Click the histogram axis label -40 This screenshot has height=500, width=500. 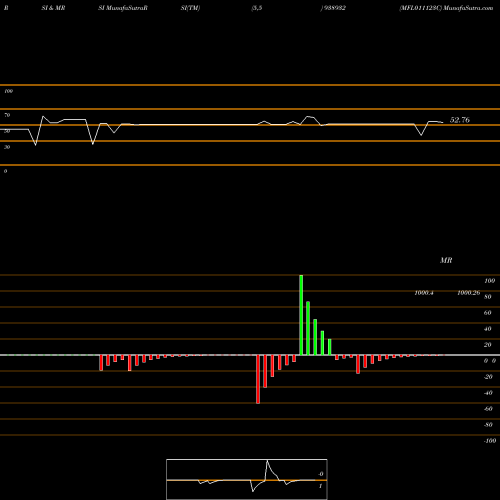(x=488, y=393)
